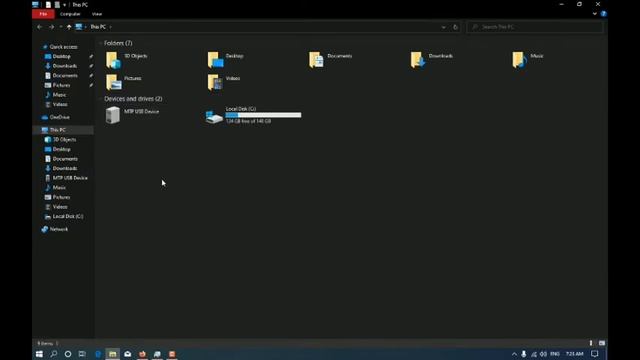
Task: Select Network in navigation pane
Action: click(x=59, y=229)
